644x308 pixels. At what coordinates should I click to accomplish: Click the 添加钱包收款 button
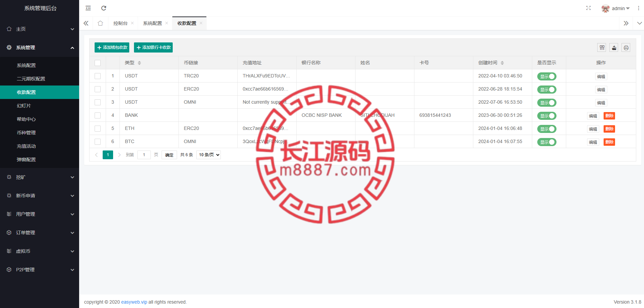click(112, 47)
